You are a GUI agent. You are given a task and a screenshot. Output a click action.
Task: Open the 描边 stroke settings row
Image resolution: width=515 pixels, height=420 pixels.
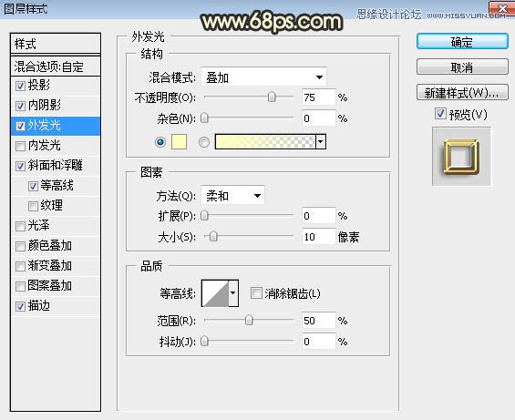pos(56,306)
